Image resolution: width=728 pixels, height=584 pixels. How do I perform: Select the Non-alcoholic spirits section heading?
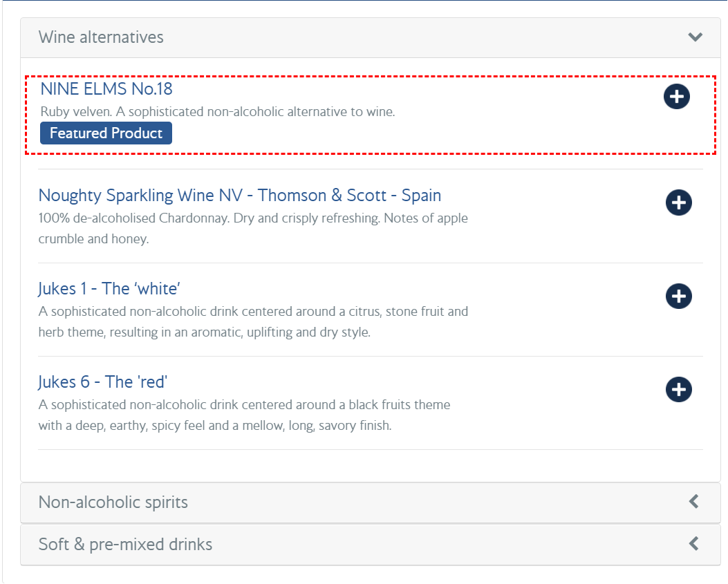coord(113,502)
